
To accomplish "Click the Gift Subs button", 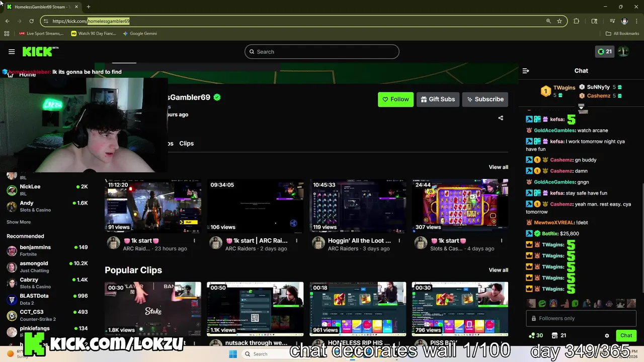I will coord(438,99).
